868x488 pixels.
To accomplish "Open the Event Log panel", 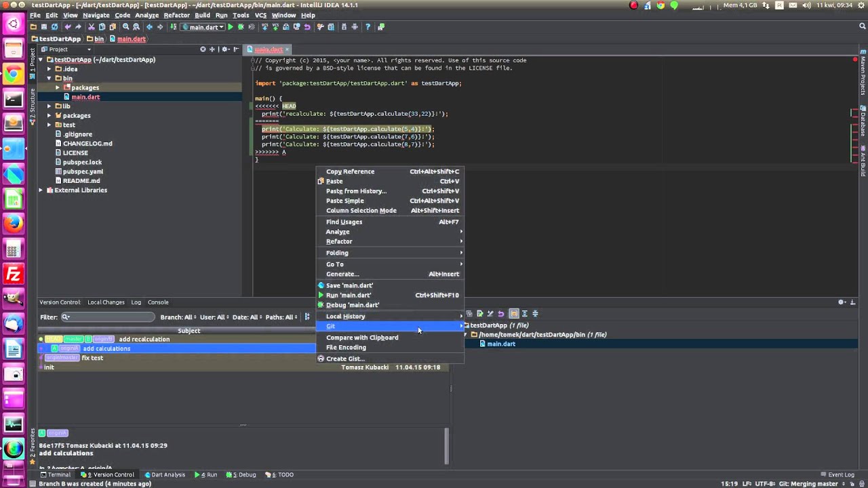I will tap(837, 475).
